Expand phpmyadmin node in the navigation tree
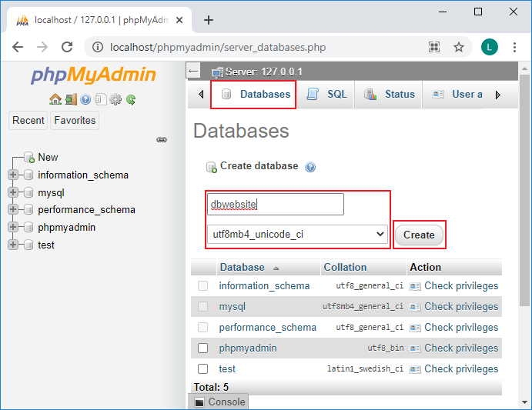Screen dimensions: 532x410 13,227
